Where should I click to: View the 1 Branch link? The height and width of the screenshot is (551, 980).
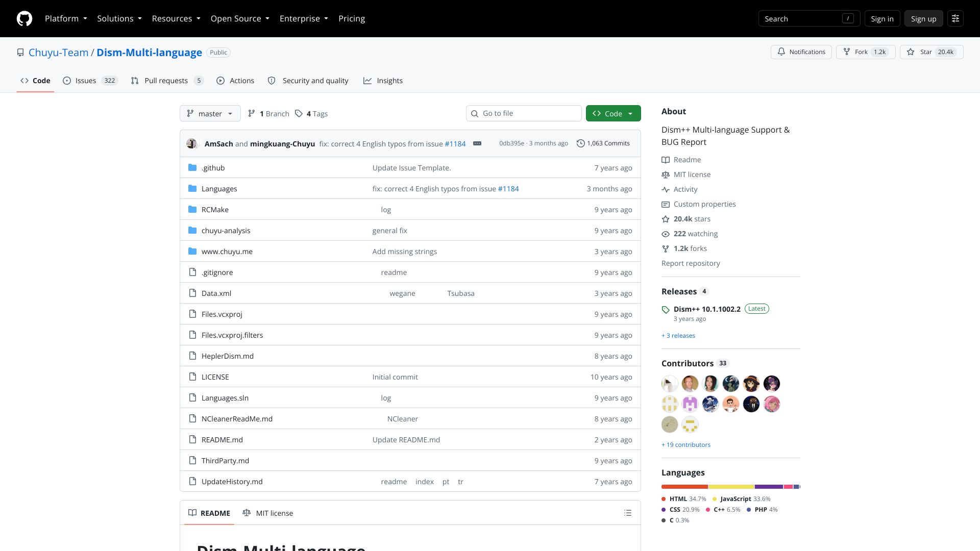(x=269, y=114)
